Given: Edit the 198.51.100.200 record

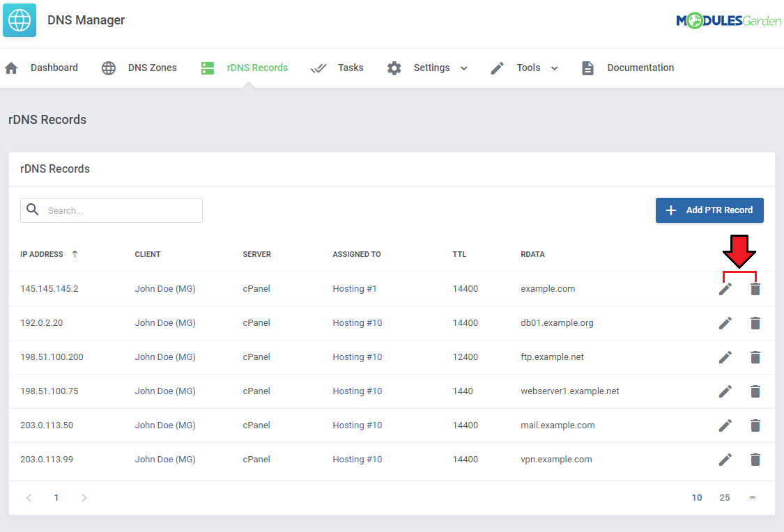Looking at the screenshot, I should (725, 357).
